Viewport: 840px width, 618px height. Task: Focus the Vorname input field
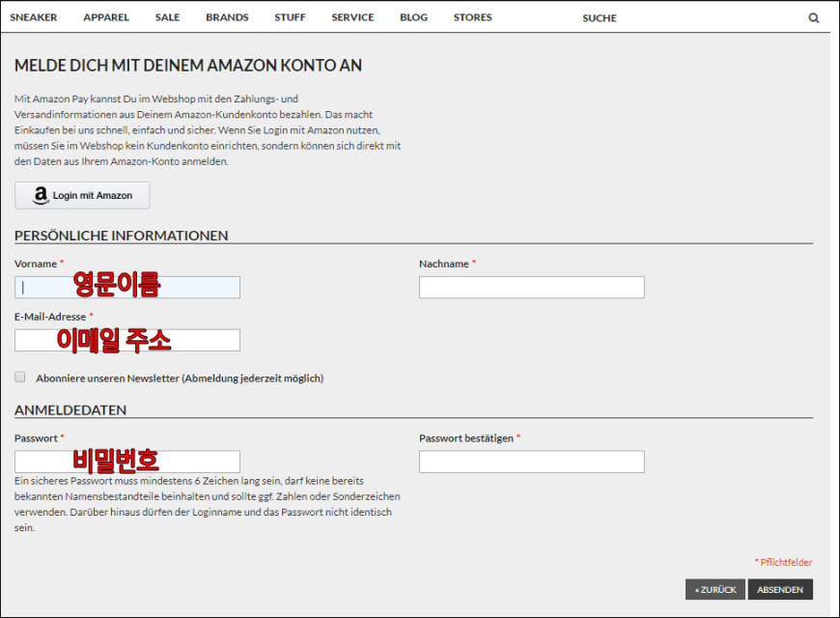point(127,288)
